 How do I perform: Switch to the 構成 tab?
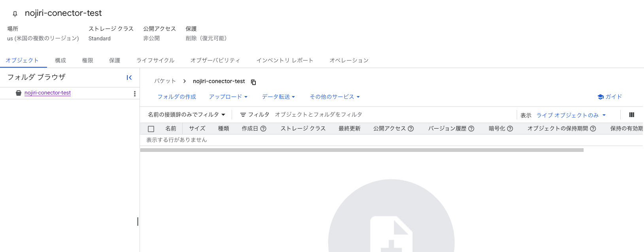click(60, 61)
